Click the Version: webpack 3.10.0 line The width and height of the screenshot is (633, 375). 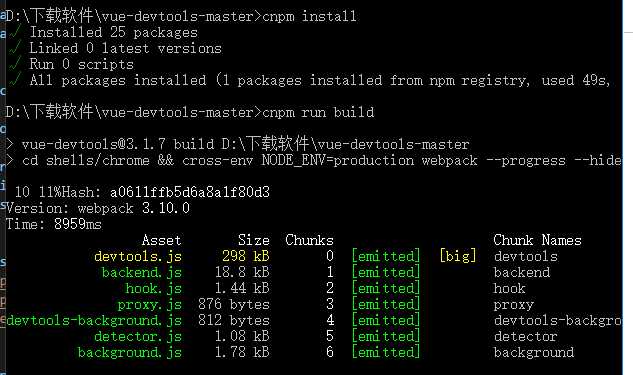pyautogui.click(x=97, y=208)
